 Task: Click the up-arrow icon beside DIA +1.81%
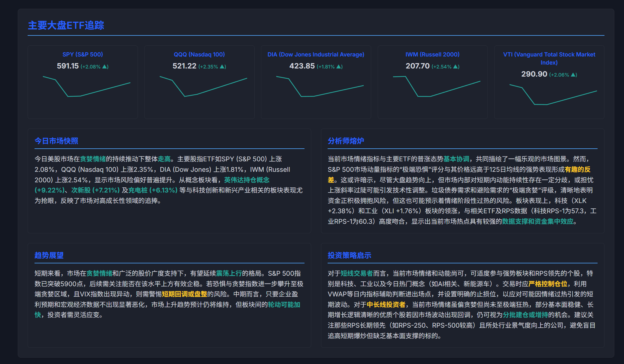pyautogui.click(x=339, y=66)
